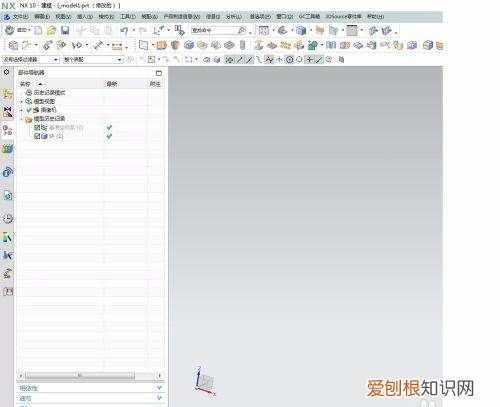Open the Start application menu button

[x=18, y=30]
